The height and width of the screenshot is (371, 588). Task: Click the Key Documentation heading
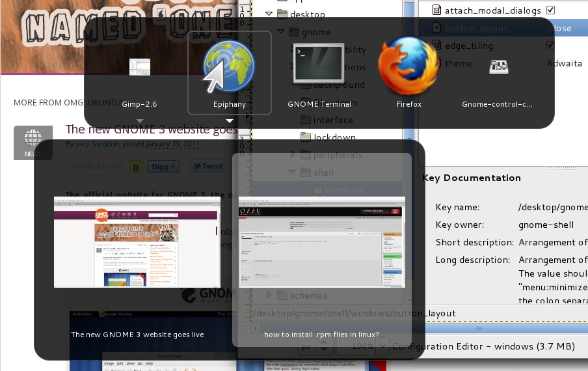(472, 178)
